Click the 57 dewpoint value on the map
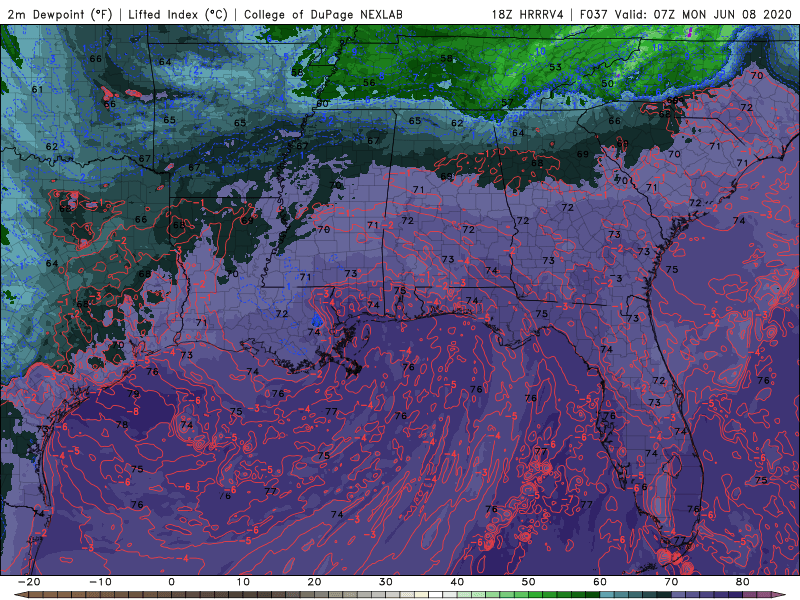Viewport: 800px width, 600px height. 507,103
